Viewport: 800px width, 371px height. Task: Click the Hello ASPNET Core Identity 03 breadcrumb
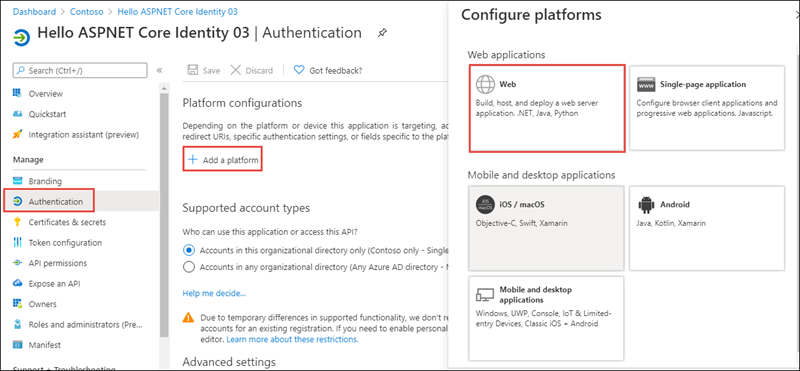click(178, 11)
